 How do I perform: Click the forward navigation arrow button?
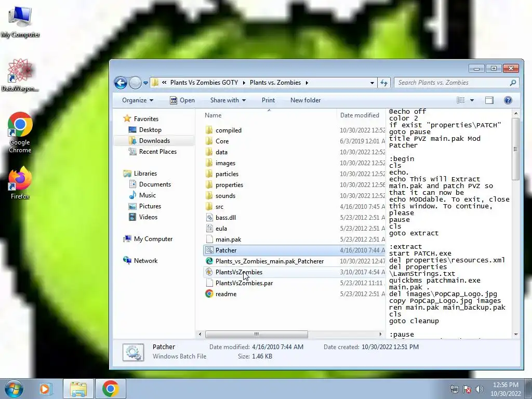135,83
